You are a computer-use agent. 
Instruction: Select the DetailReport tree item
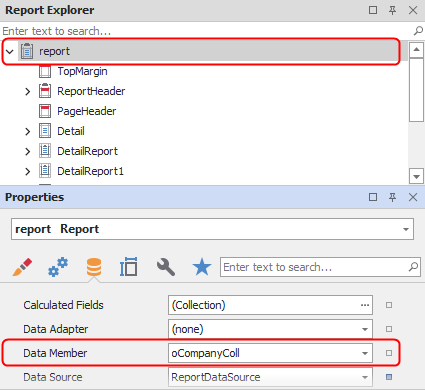87,151
